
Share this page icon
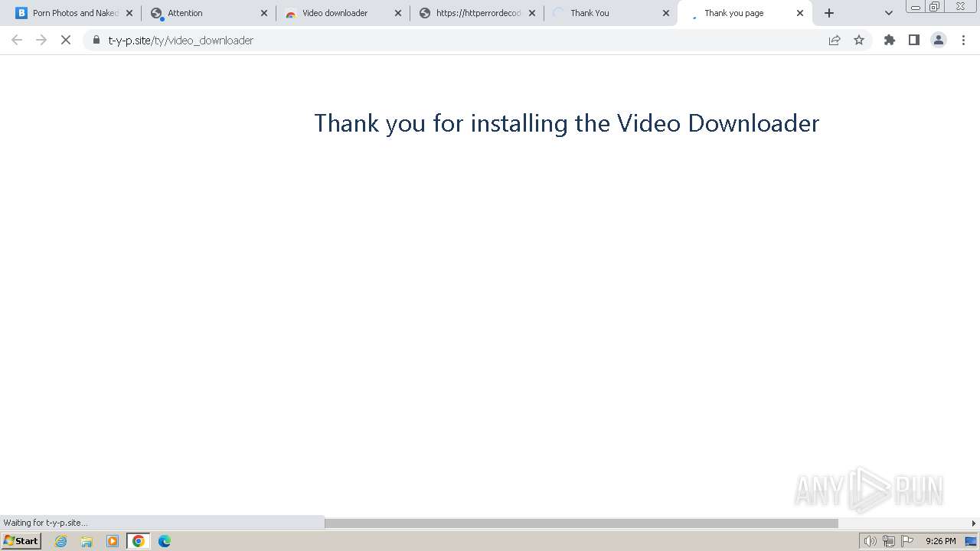pos(835,40)
